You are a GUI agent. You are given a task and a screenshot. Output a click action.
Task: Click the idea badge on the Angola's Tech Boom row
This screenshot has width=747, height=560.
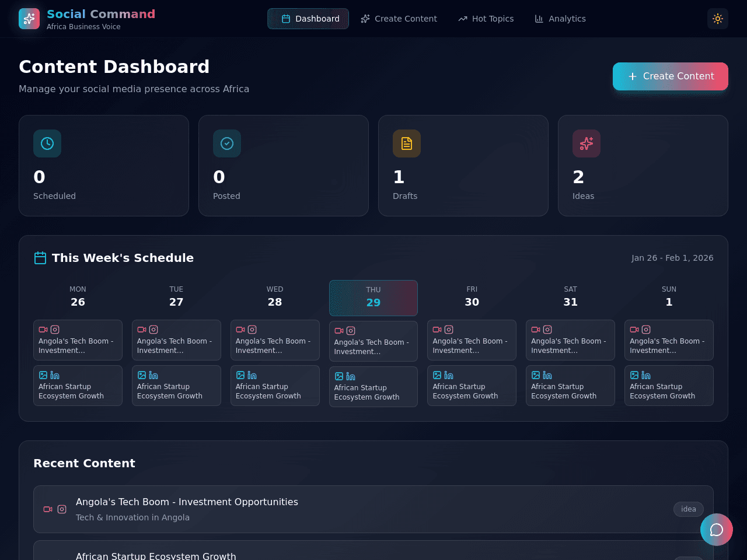[x=689, y=509]
